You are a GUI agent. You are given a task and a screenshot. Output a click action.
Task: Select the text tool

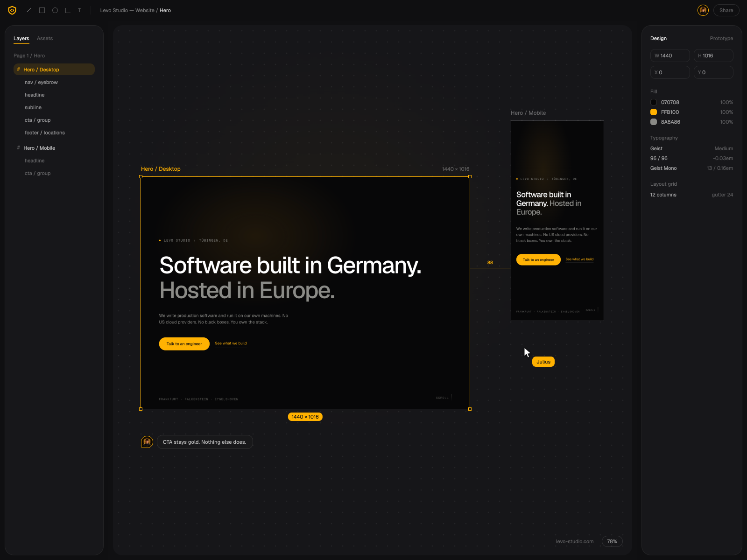[x=79, y=10]
